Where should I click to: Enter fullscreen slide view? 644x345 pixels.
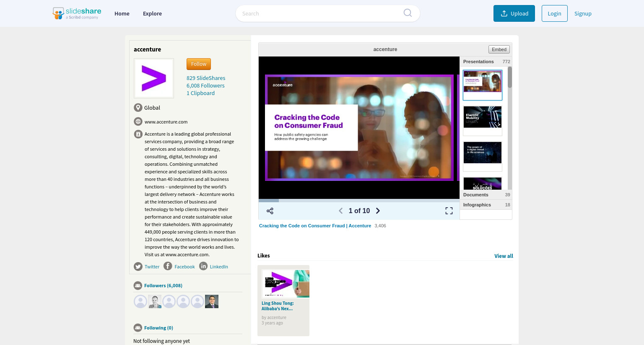coord(449,211)
